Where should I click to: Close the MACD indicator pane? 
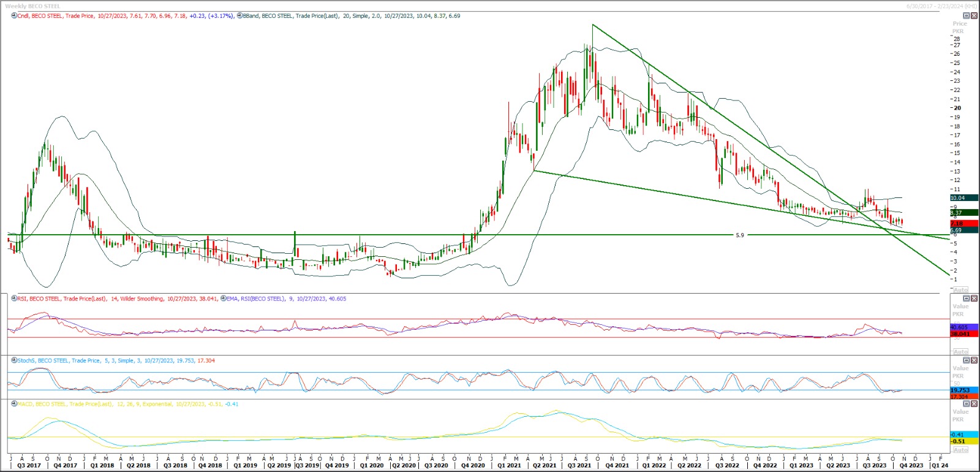point(974,404)
